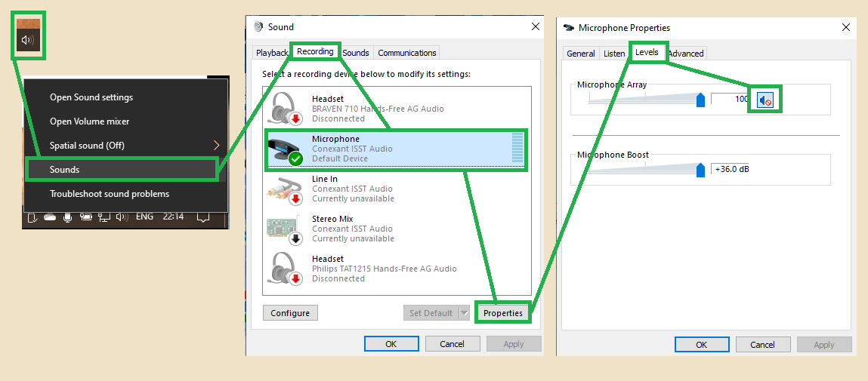Click OK in the Sound dialog
Image resolution: width=868 pixels, height=381 pixels.
click(x=391, y=344)
